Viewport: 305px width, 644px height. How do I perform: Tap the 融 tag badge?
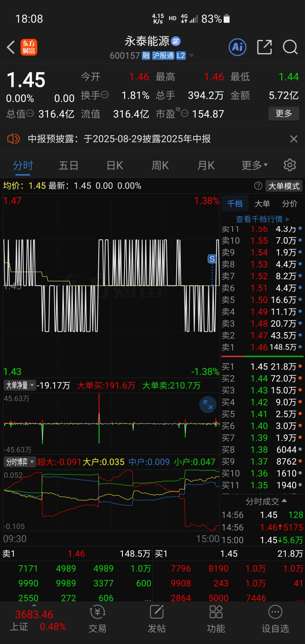[146, 56]
